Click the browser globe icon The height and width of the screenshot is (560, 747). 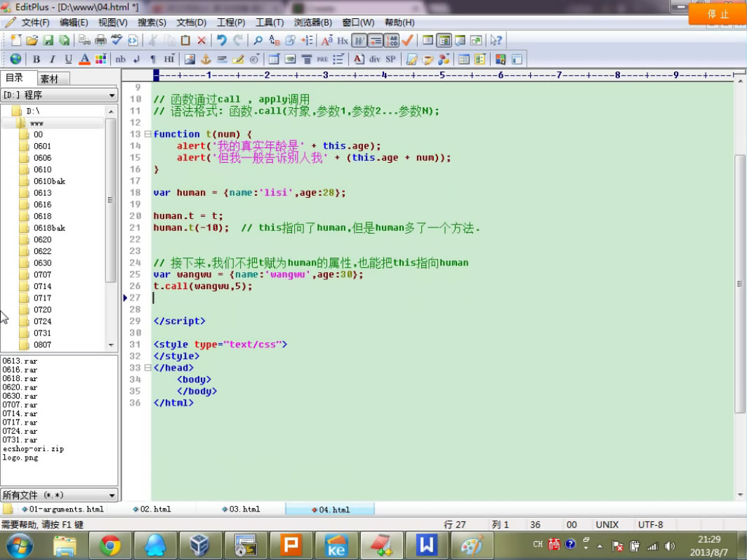[15, 59]
